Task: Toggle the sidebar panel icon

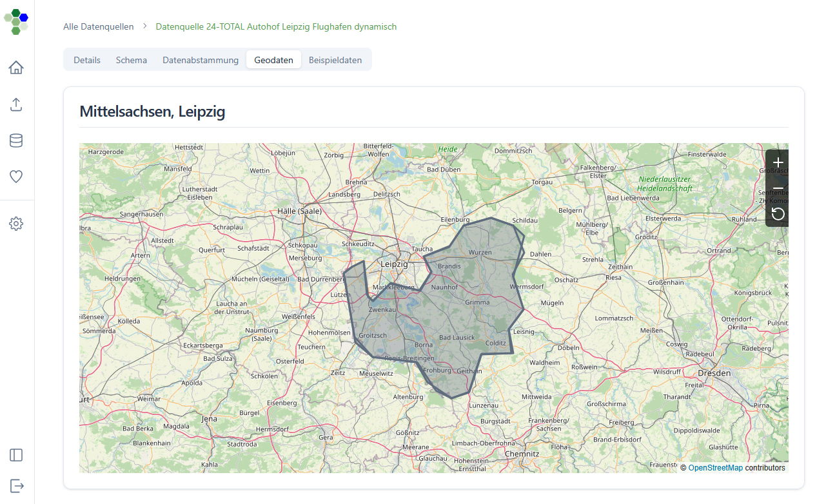Action: point(16,455)
